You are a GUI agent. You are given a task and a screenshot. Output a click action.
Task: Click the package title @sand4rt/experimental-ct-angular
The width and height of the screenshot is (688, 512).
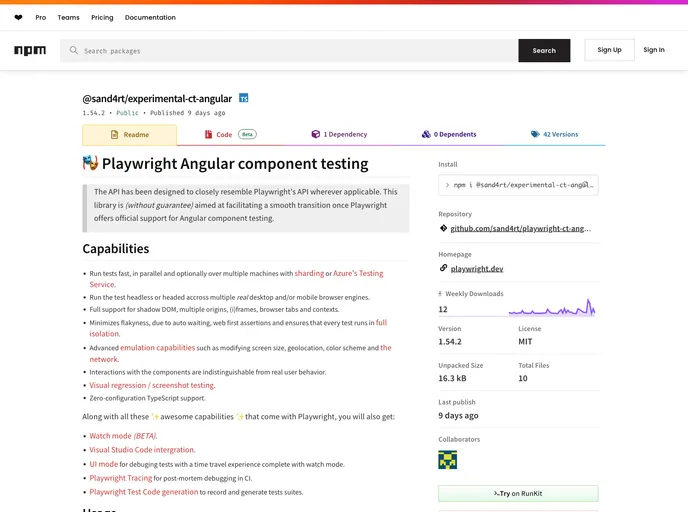click(x=157, y=98)
